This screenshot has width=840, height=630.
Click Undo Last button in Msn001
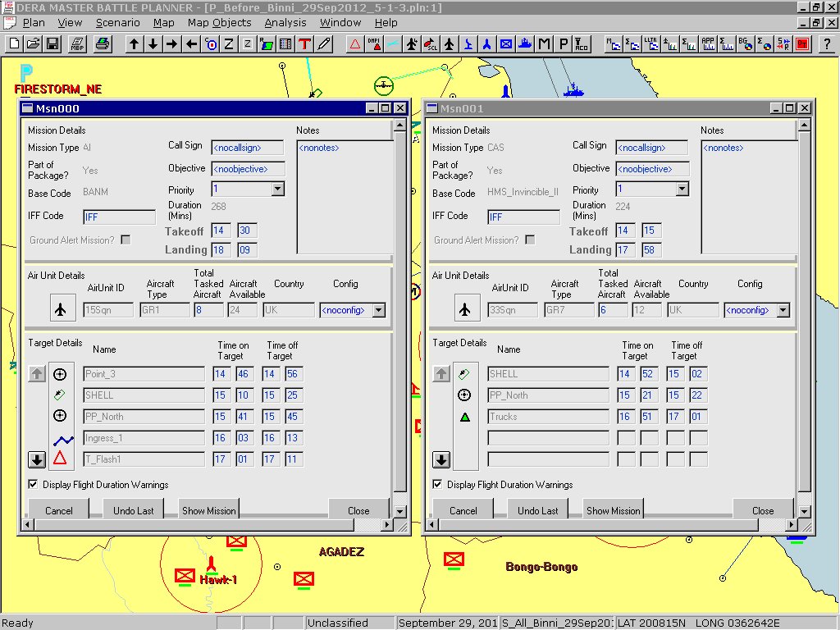coord(538,510)
